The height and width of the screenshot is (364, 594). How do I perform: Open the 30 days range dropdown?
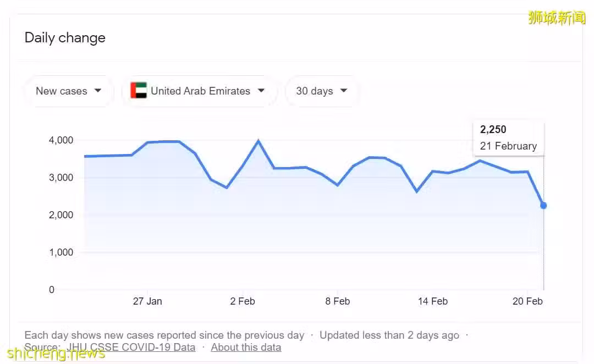click(x=322, y=91)
